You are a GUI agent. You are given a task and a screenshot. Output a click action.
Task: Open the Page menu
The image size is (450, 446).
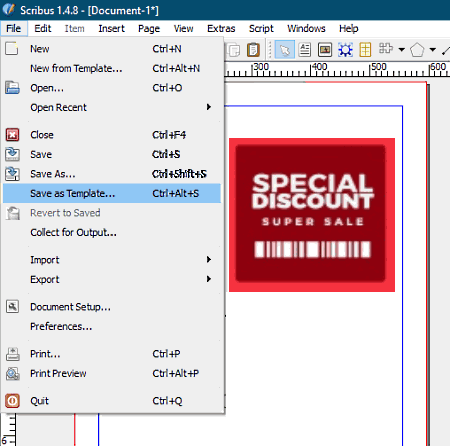[x=149, y=29]
